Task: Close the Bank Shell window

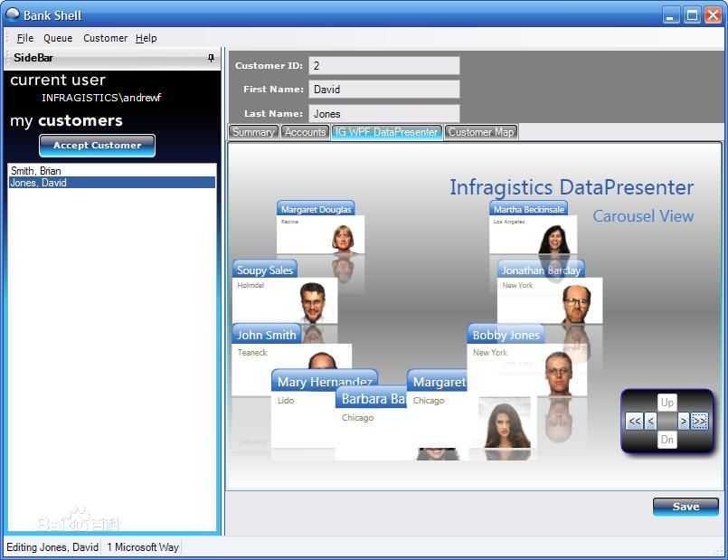Action: [x=713, y=15]
